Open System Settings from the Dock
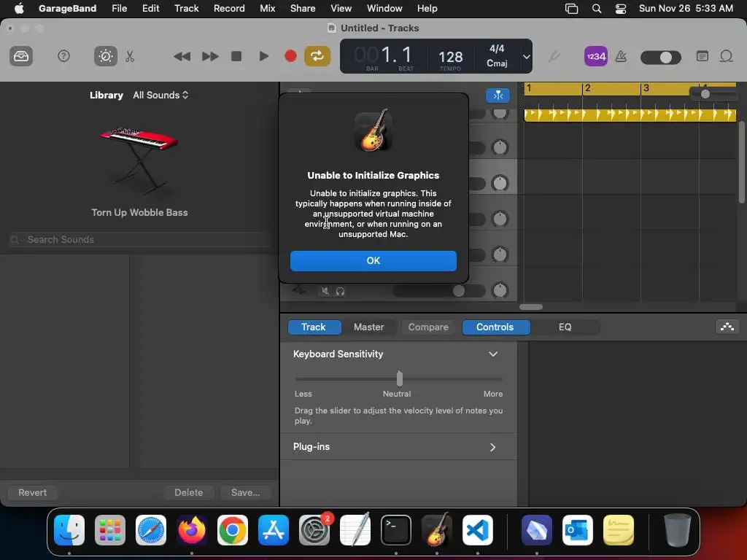The image size is (747, 560). [x=314, y=530]
